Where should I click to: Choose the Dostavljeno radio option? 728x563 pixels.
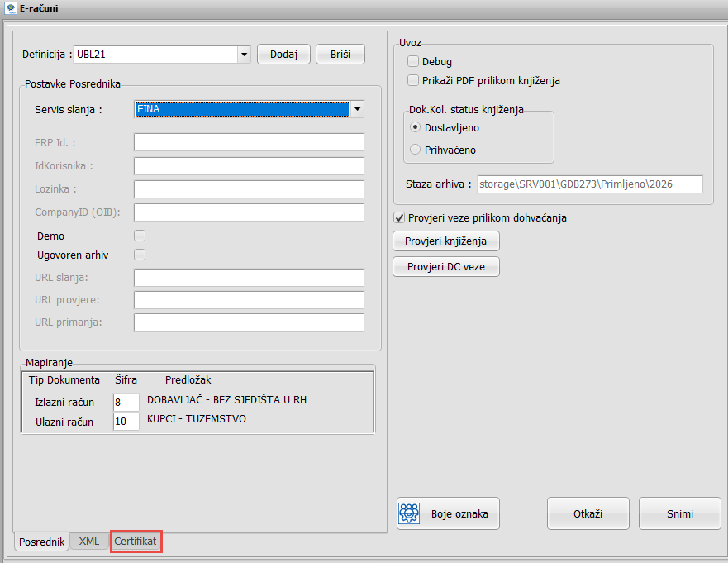[415, 127]
